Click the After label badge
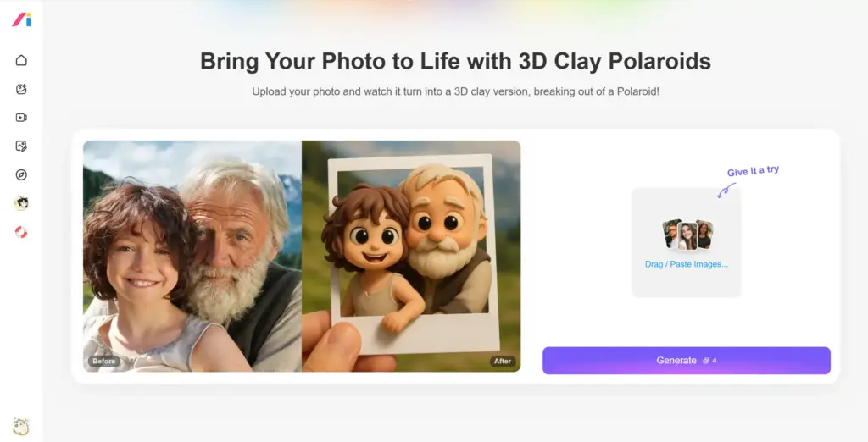This screenshot has height=442, width=868. pos(503,362)
